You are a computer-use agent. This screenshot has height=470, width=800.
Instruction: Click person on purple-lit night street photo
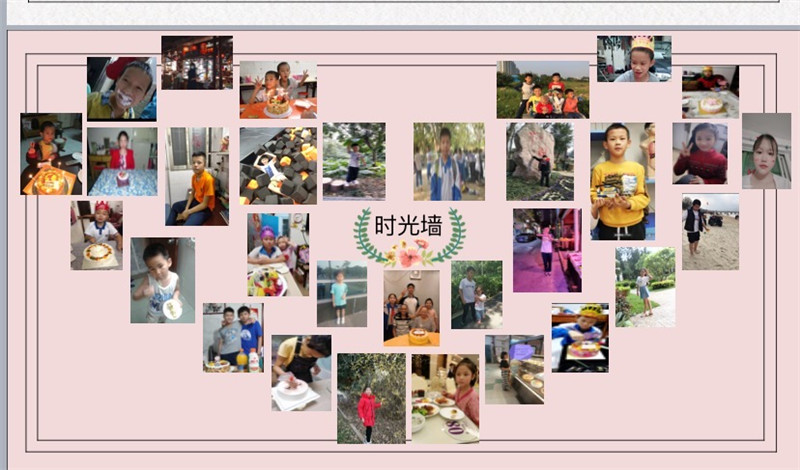click(547, 250)
